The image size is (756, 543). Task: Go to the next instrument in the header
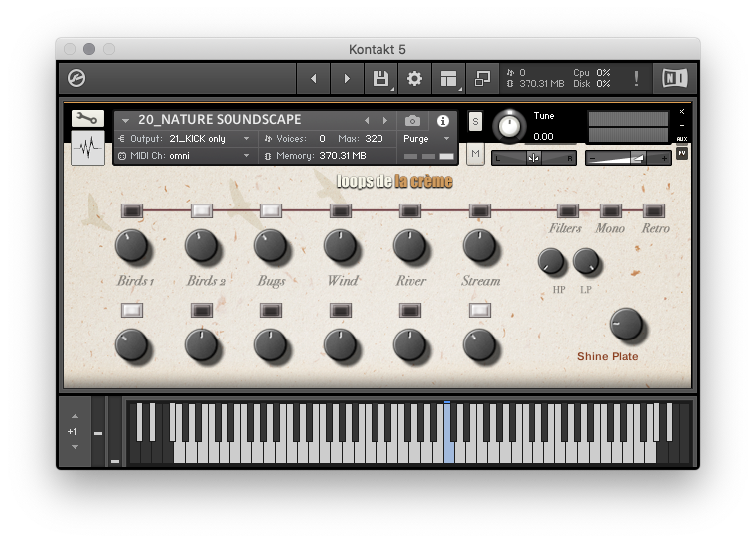[x=347, y=78]
